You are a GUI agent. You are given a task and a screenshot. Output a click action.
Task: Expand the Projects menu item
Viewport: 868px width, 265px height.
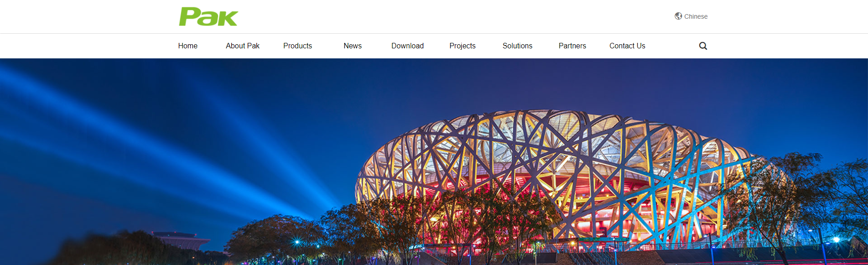pyautogui.click(x=463, y=46)
